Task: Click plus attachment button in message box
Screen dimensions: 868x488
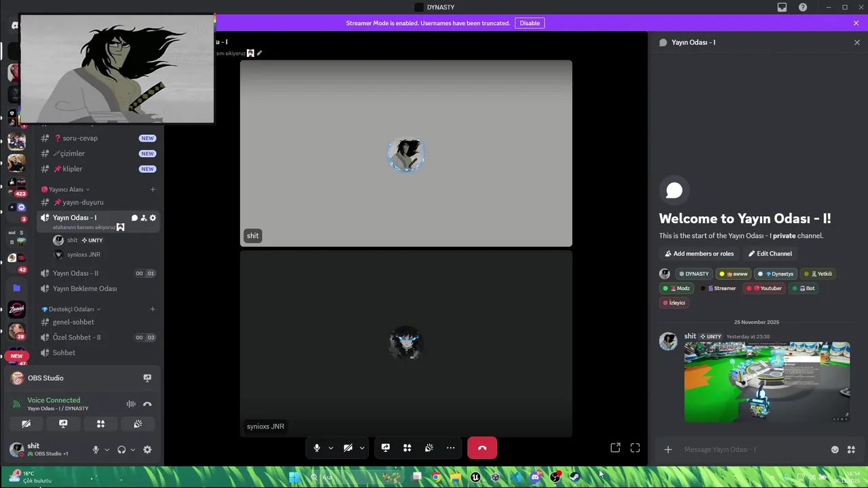Action: [x=668, y=449]
